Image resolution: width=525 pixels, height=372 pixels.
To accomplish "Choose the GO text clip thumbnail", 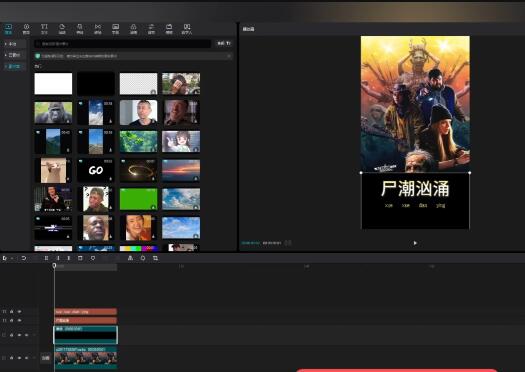I will click(96, 170).
